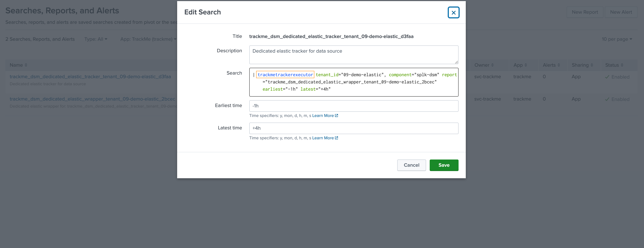Edit the Earliest time field

354,106
